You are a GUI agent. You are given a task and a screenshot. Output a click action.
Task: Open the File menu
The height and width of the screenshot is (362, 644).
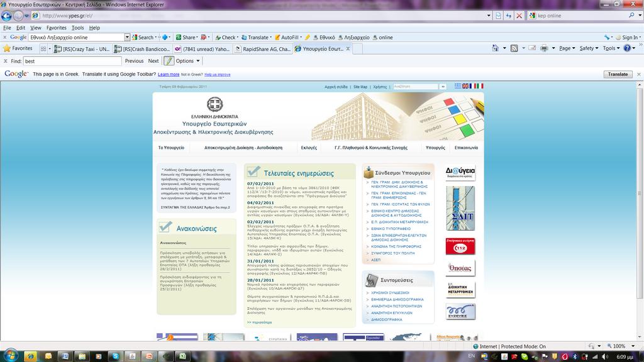pyautogui.click(x=7, y=28)
